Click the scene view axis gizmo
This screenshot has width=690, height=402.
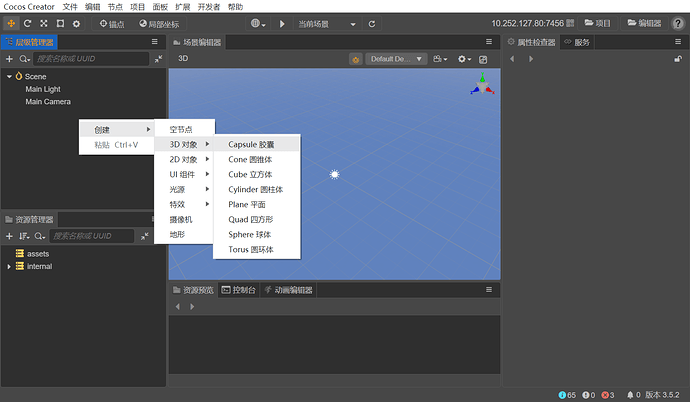[x=482, y=84]
